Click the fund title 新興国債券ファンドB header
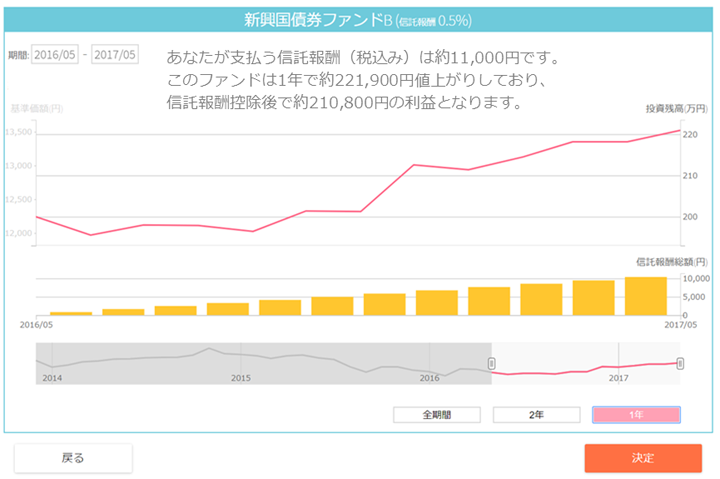The height and width of the screenshot is (479, 720). coord(314,20)
